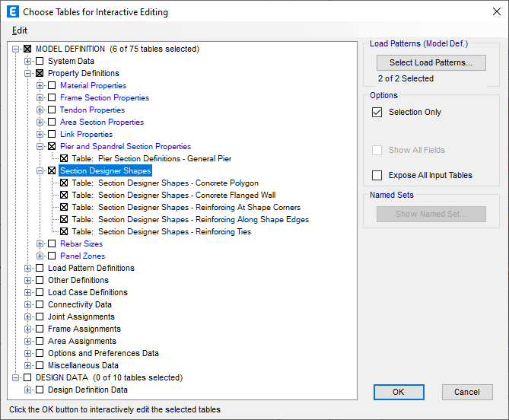Click the ETABS app icon in title bar
Screen dimensions: 509x420
coord(12,12)
